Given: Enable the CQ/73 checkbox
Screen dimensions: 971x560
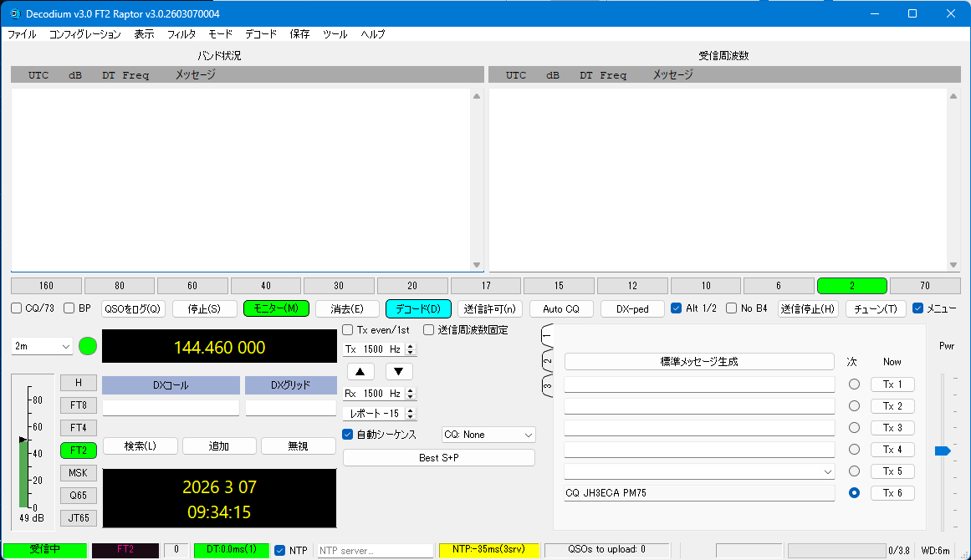Looking at the screenshot, I should coord(17,308).
